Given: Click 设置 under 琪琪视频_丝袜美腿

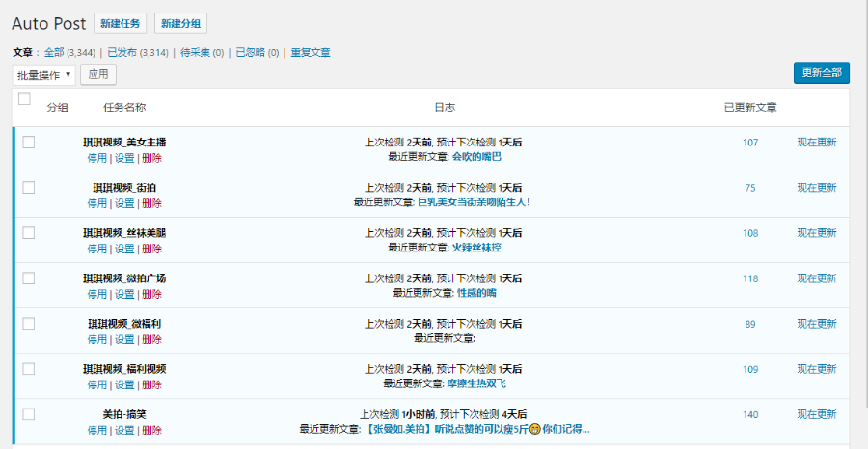Looking at the screenshot, I should click(x=124, y=249).
